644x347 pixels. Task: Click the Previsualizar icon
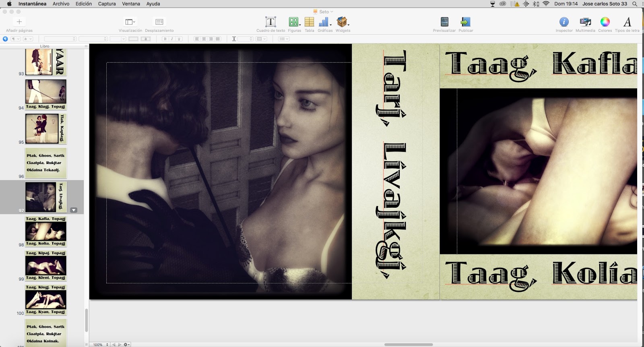coord(444,22)
